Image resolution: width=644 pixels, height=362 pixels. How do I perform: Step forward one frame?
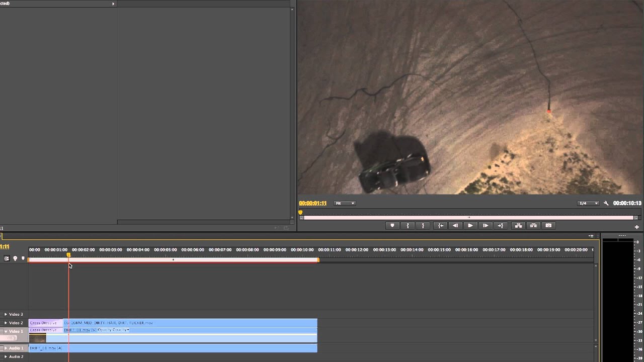pos(486,226)
